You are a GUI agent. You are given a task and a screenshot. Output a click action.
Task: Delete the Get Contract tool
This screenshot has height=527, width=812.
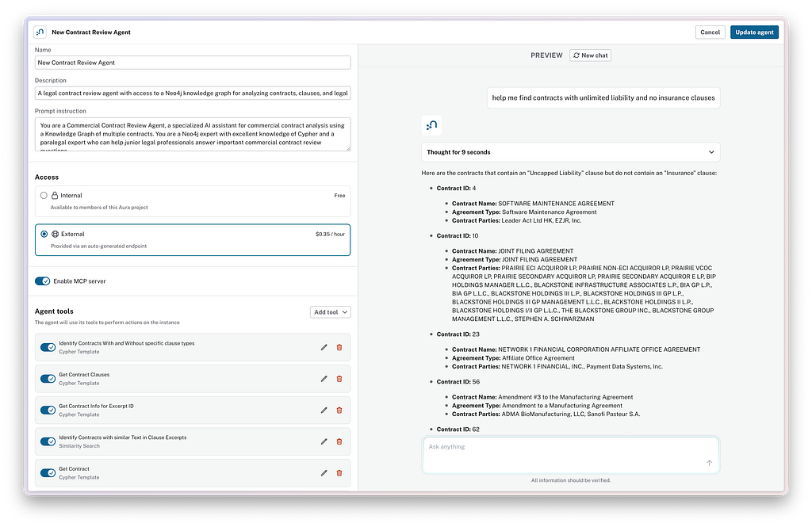point(339,472)
